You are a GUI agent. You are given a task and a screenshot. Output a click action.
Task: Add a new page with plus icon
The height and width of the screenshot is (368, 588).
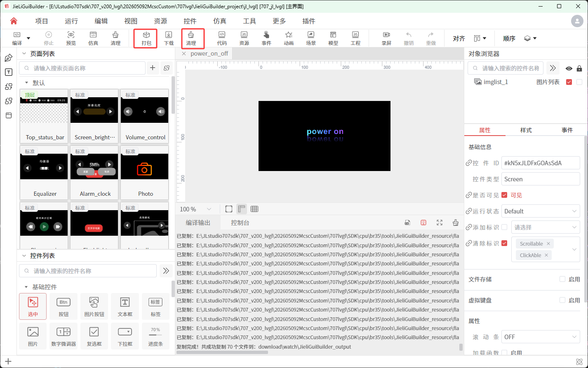(x=153, y=68)
